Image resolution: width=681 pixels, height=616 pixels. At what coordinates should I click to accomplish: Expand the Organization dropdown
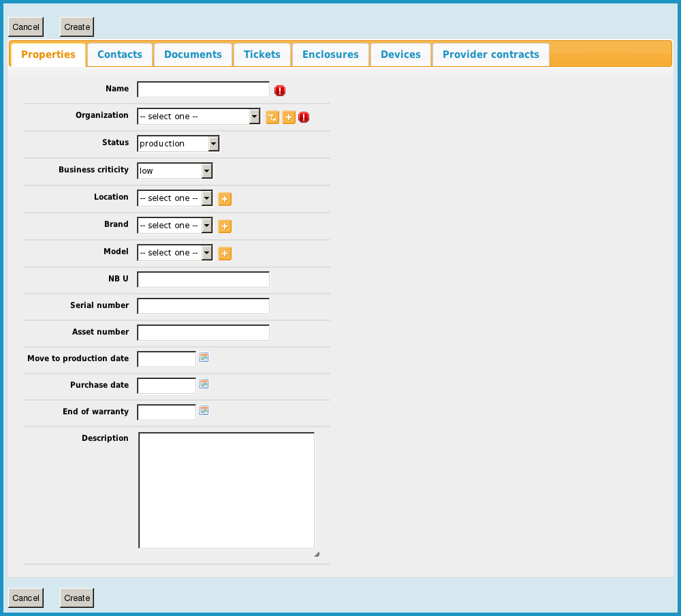[x=198, y=117]
